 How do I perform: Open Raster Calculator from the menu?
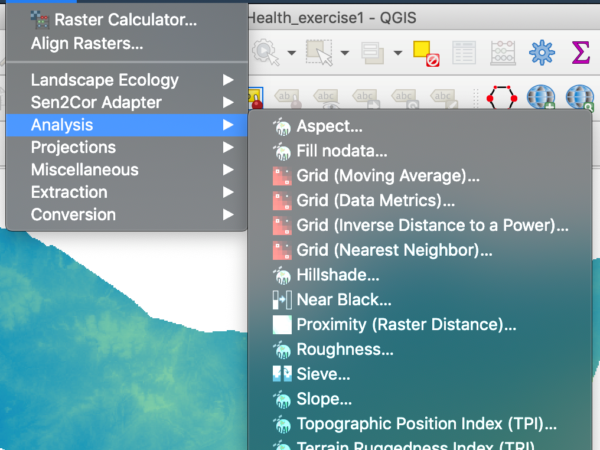point(127,20)
